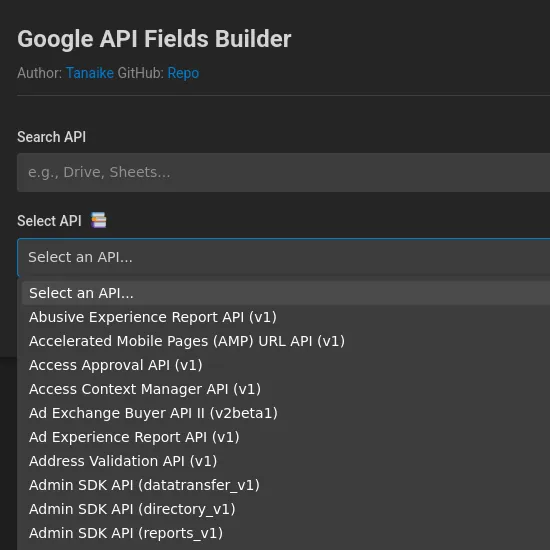Image resolution: width=550 pixels, height=550 pixels.
Task: Pick Admin SDK API (datatransfer_v1)
Action: [286, 485]
